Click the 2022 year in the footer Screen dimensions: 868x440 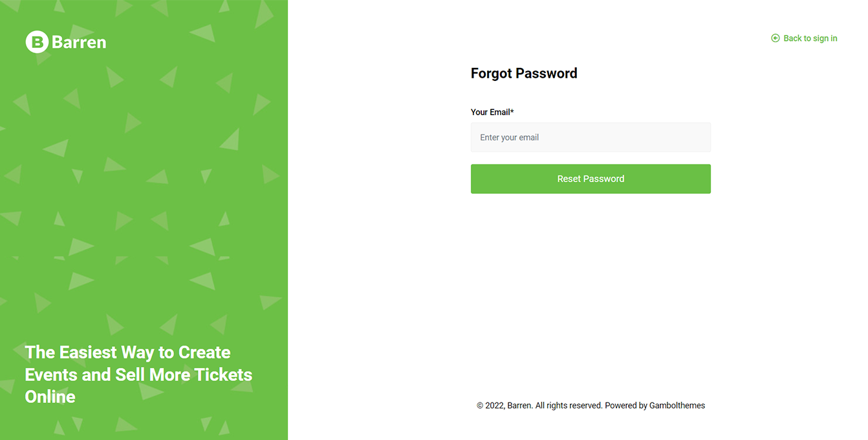494,406
